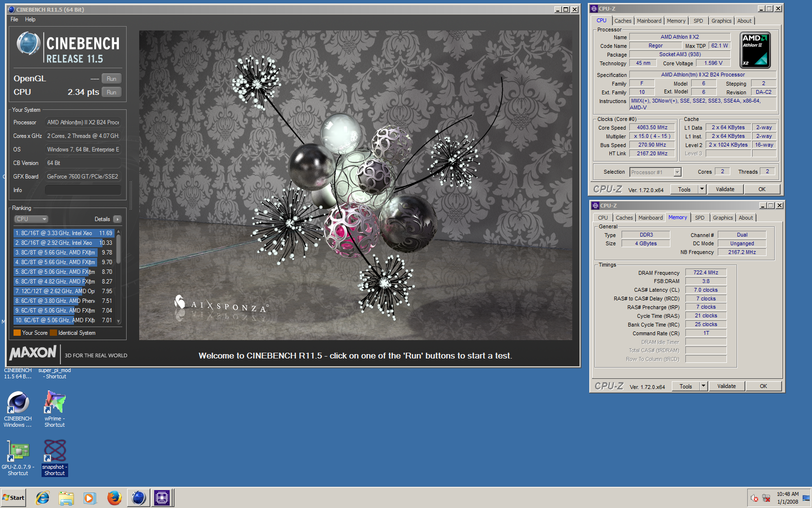This screenshot has width=812, height=508.
Task: Launch Windows Media Player from the taskbar
Action: point(90,497)
